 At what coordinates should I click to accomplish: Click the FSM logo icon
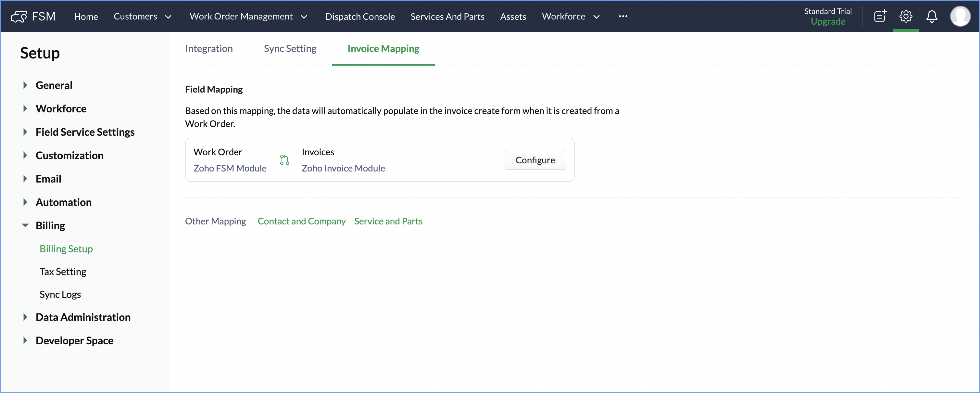(19, 16)
